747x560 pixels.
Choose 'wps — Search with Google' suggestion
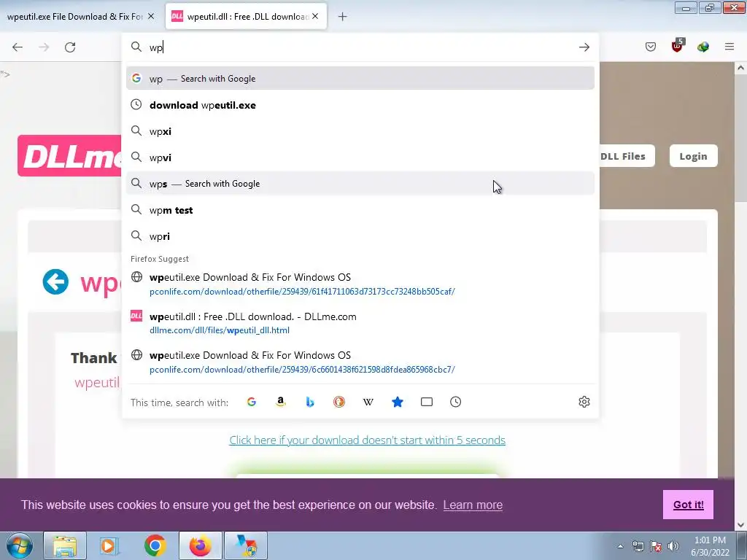tap(360, 183)
